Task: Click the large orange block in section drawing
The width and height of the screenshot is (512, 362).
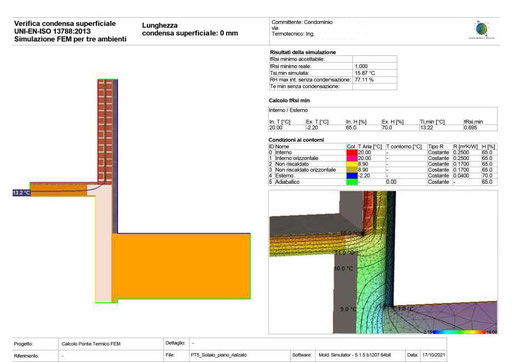Action: tap(181, 266)
